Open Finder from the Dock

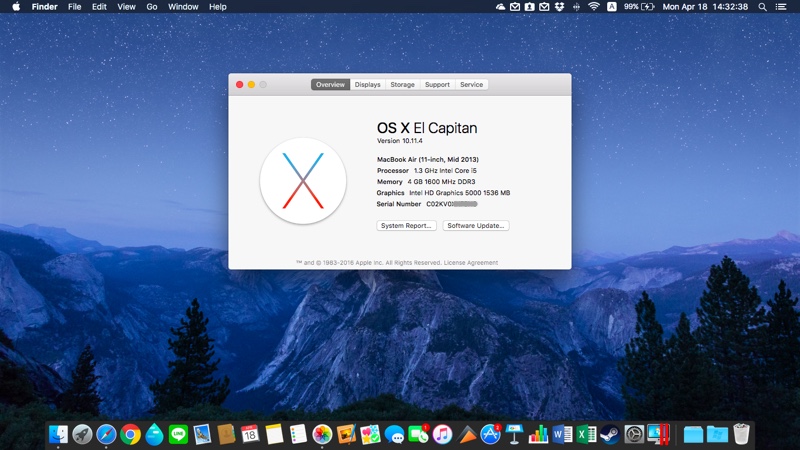[x=58, y=435]
